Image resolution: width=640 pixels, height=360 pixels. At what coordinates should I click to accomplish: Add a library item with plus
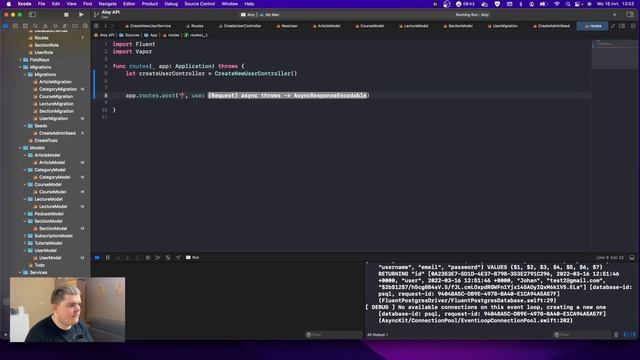(615, 15)
